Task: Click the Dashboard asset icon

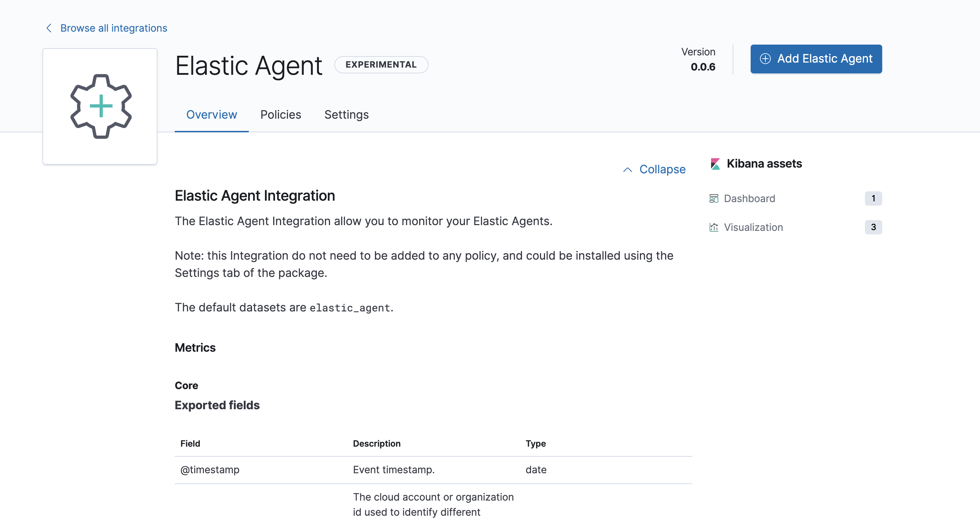Action: click(x=713, y=199)
